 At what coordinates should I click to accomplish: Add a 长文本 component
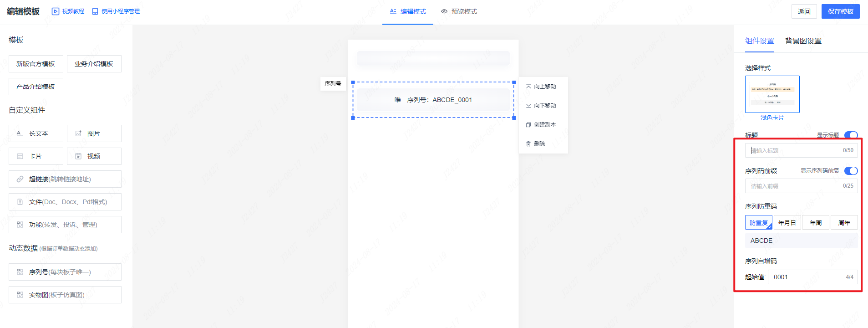tap(36, 133)
